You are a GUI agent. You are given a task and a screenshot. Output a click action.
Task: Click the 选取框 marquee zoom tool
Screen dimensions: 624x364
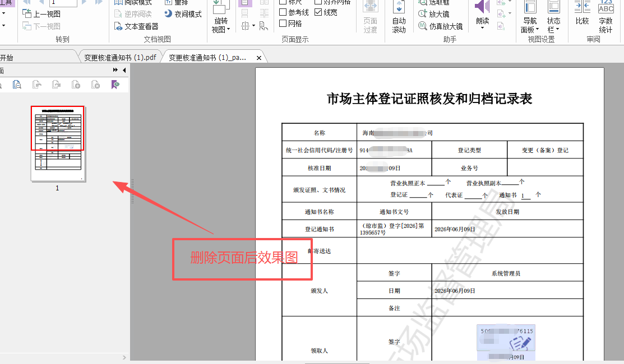(434, 3)
